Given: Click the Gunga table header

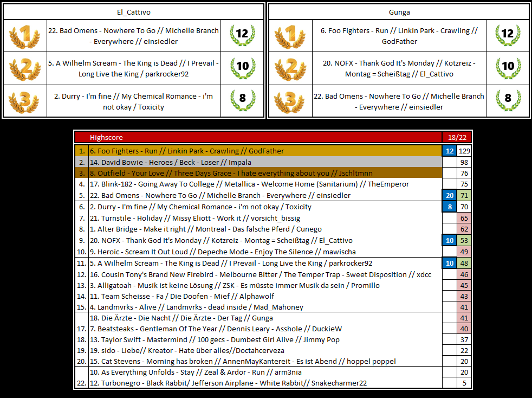Looking at the screenshot, I should (399, 12).
